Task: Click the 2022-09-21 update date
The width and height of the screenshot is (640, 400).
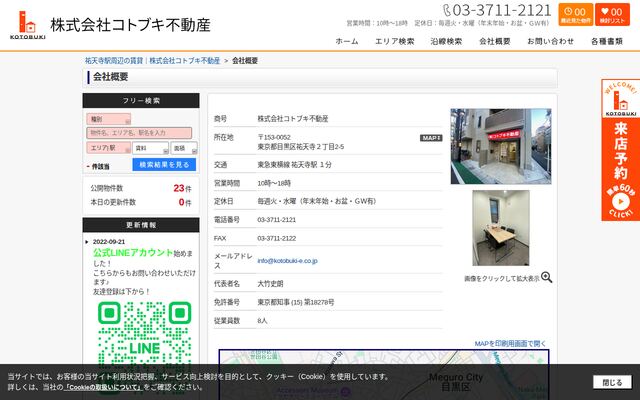Action: [x=109, y=242]
